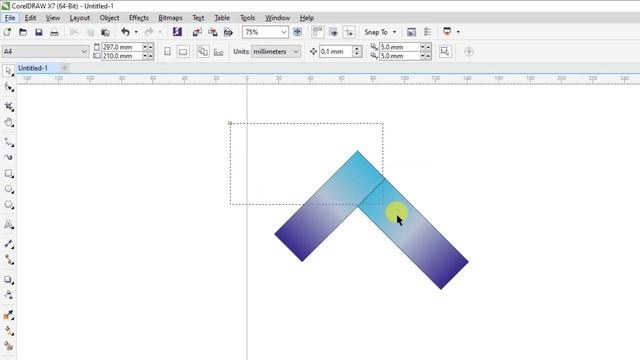Screen dimensions: 640x360
Task: Open the Help menu
Action: (307, 18)
